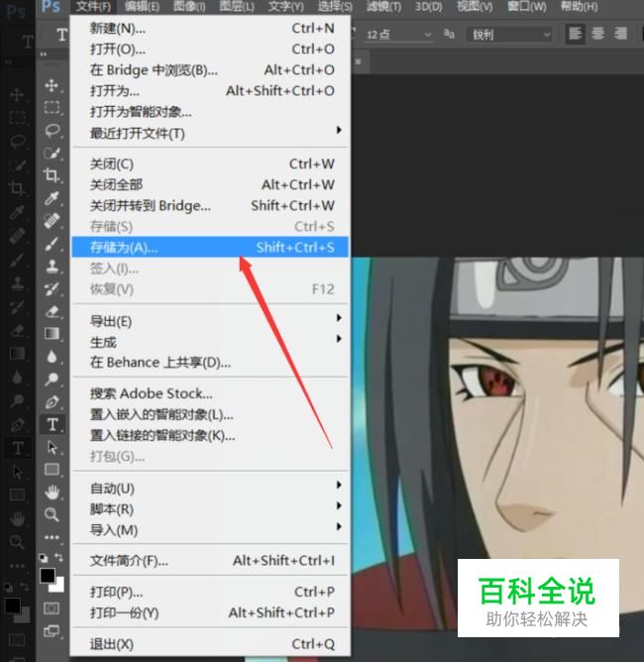Select the History Brush tool
This screenshot has width=644, height=662.
(x=52, y=288)
